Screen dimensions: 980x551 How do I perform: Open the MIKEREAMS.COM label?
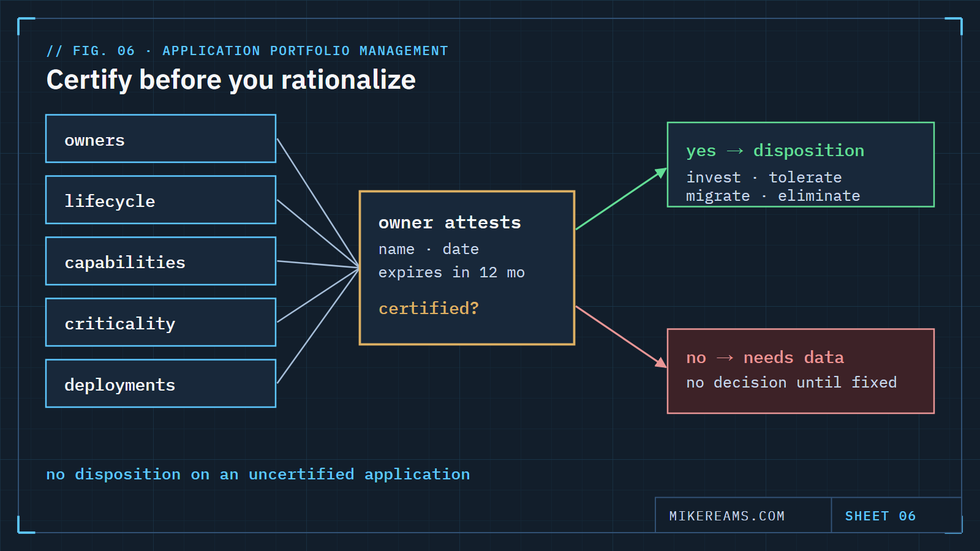coord(727,516)
